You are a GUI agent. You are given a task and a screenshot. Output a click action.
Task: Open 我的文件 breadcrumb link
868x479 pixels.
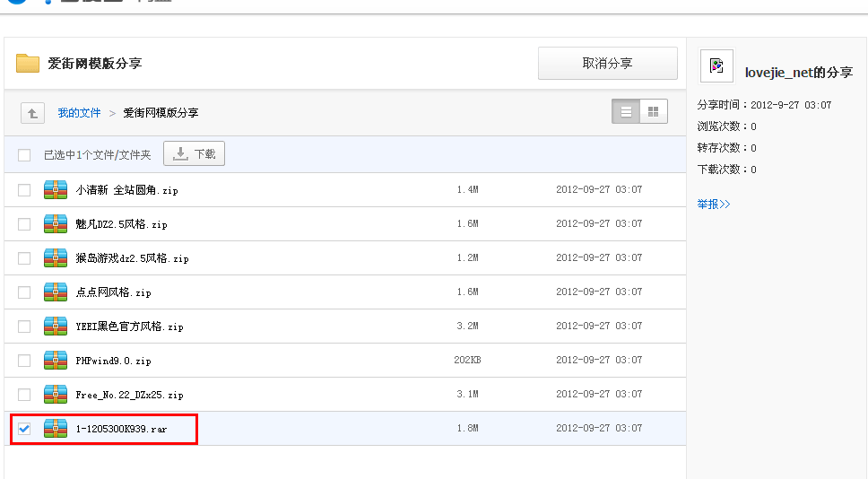click(x=79, y=113)
